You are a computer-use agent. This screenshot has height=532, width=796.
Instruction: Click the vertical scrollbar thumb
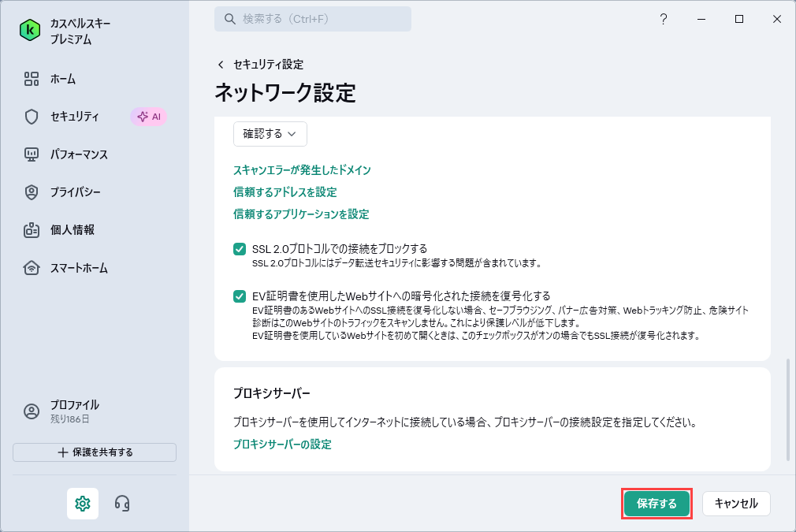pyautogui.click(x=788, y=408)
